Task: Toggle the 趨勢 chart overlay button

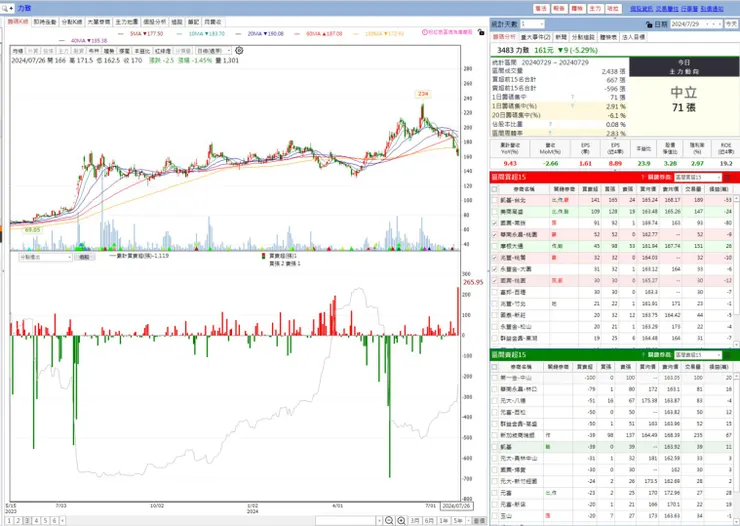Action: (109, 50)
